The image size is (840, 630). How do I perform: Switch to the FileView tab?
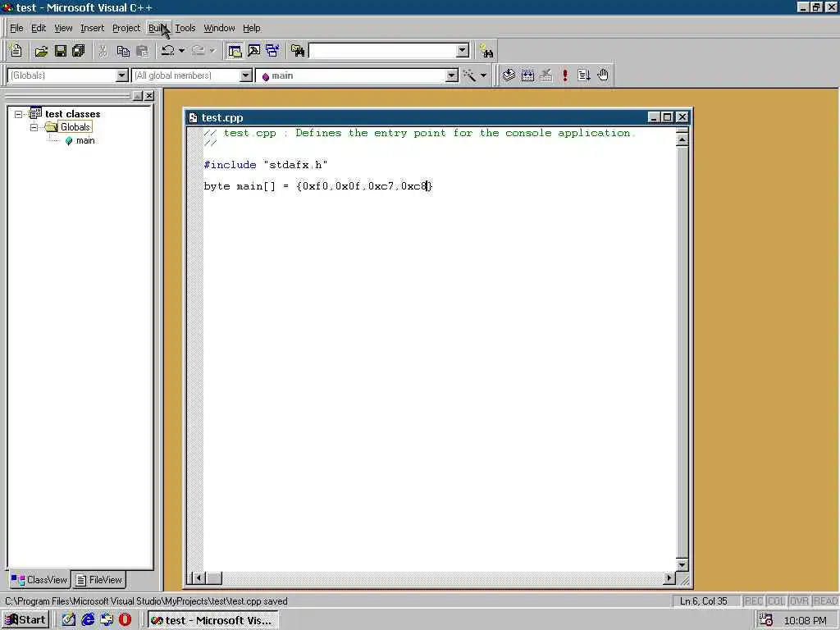99,580
